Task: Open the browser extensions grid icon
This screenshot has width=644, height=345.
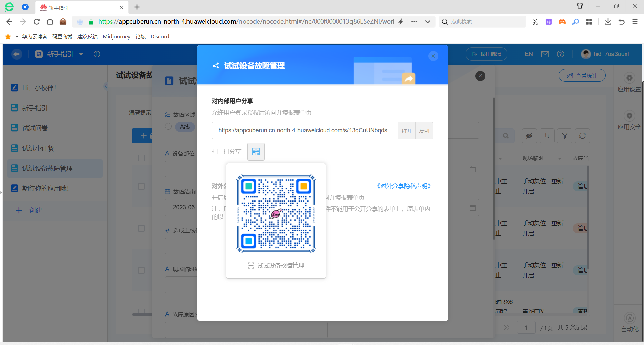Action: tap(589, 22)
